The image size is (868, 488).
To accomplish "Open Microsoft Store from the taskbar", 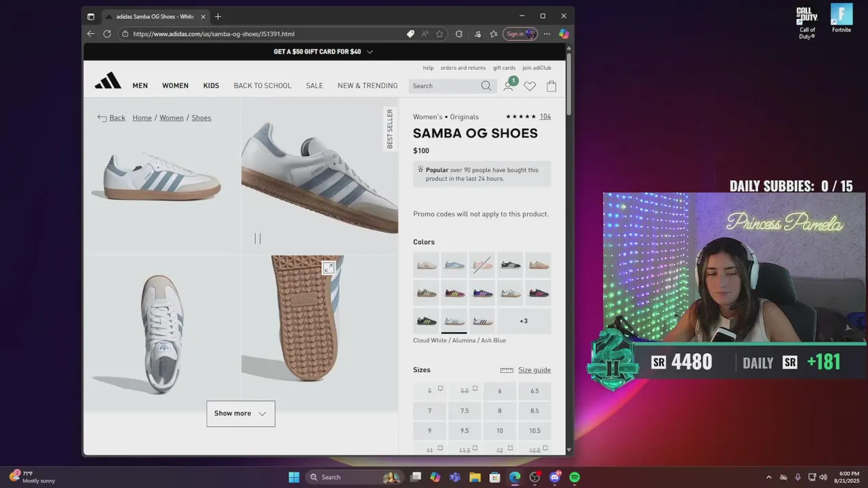I will [495, 477].
